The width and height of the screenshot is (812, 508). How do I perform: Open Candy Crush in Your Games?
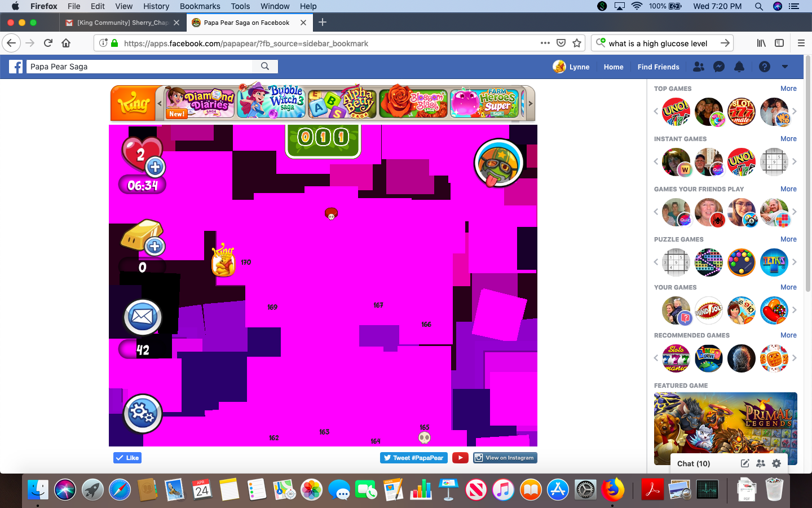pyautogui.click(x=774, y=310)
